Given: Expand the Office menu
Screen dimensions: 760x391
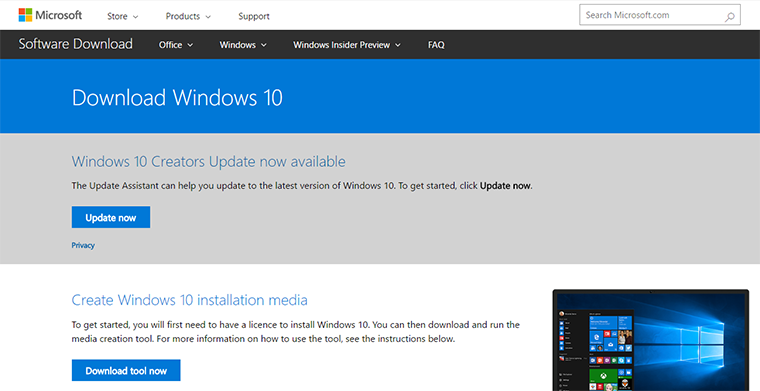Looking at the screenshot, I should click(176, 45).
